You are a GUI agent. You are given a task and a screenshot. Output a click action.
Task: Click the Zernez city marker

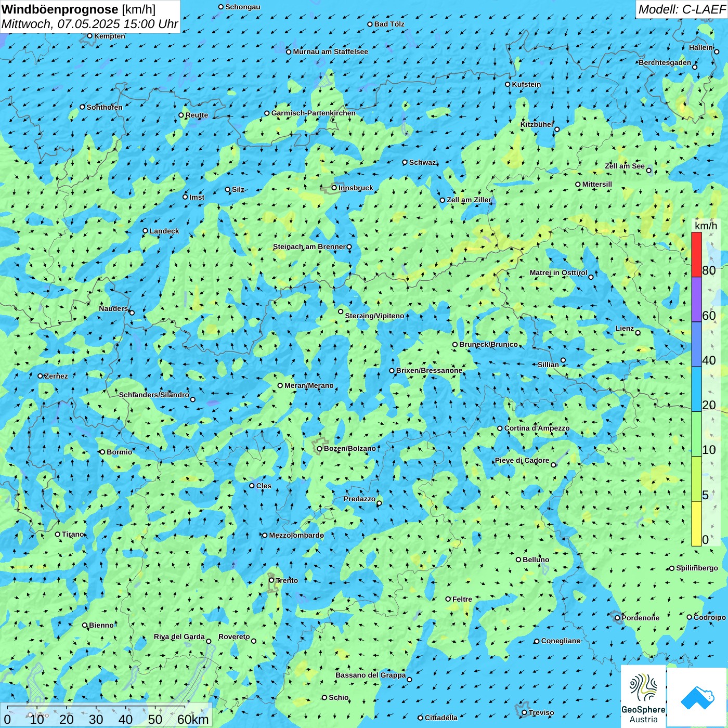pos(41,375)
